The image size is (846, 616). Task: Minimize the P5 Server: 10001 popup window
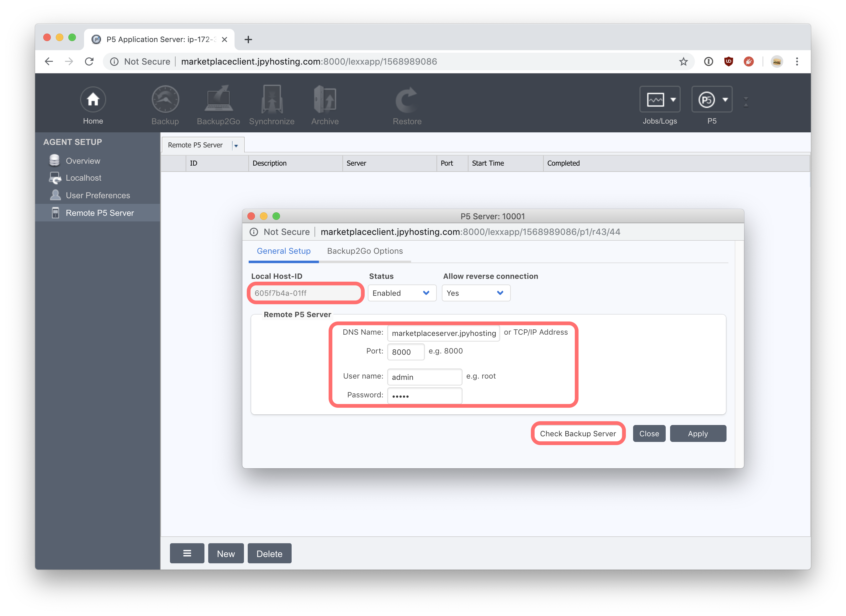264,216
